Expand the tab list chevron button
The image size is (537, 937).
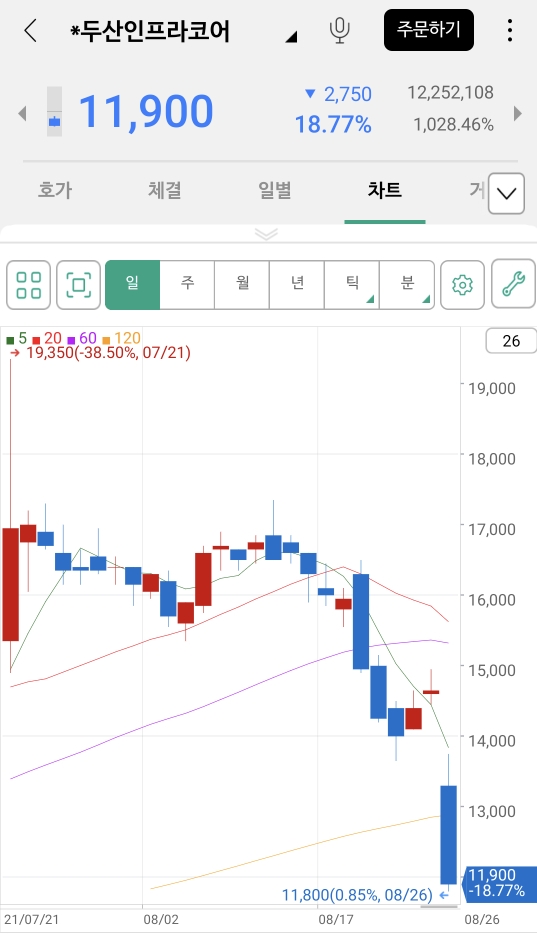[x=507, y=194]
